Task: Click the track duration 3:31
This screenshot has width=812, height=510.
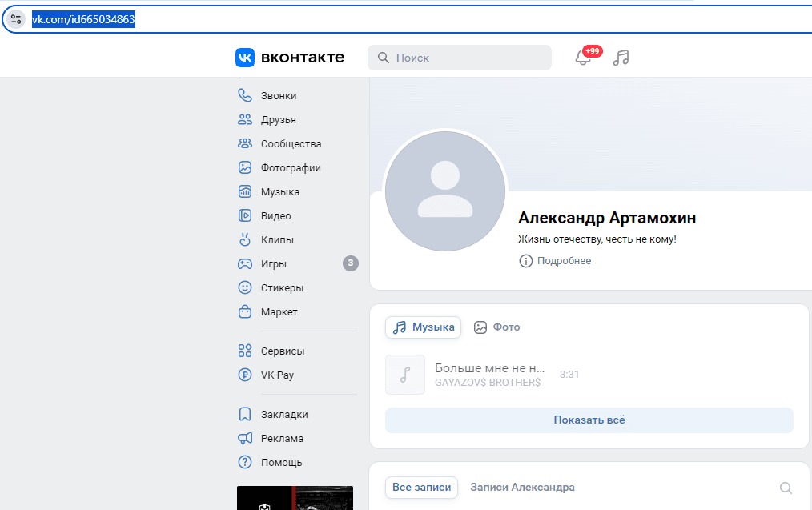Action: point(569,375)
